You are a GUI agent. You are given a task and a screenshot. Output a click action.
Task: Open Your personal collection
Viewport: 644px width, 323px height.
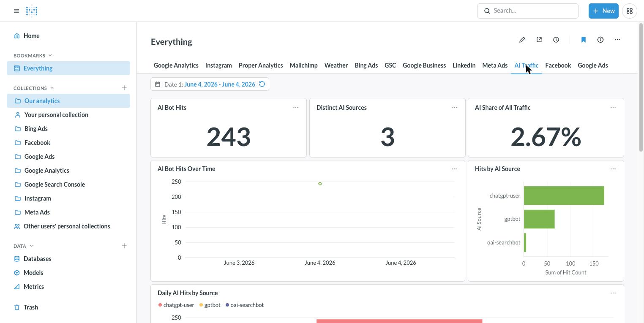(68, 115)
